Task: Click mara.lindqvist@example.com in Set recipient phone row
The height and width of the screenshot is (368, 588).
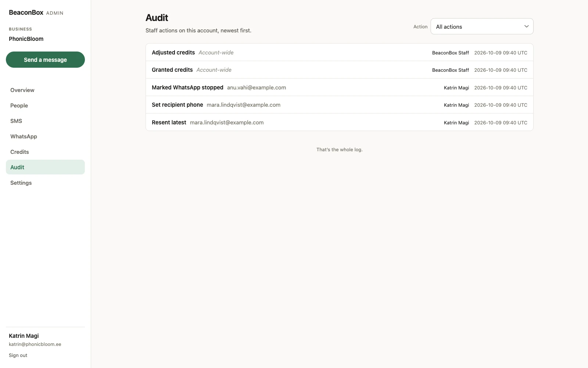Action: (x=244, y=105)
